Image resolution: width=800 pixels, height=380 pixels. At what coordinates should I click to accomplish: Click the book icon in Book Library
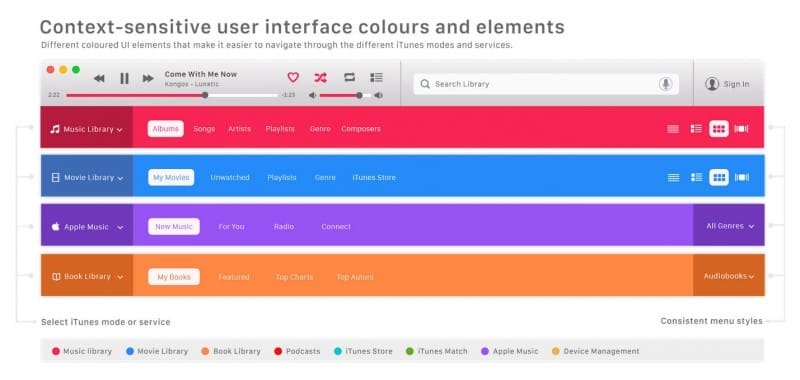[x=56, y=276]
